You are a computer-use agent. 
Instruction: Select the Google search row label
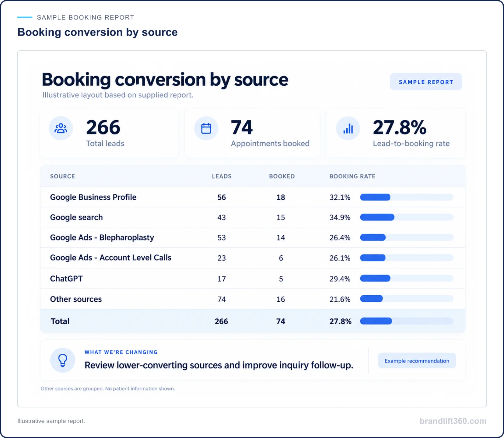pyautogui.click(x=77, y=217)
